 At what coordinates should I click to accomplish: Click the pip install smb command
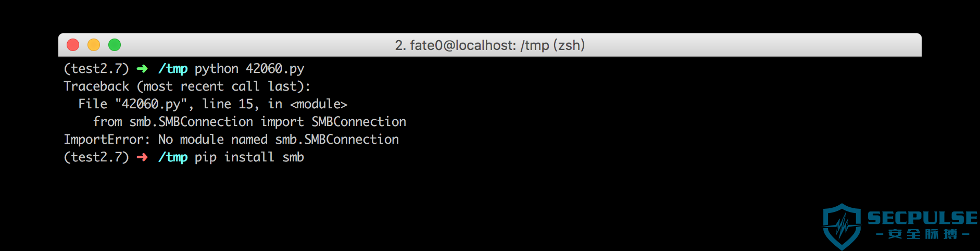click(x=249, y=157)
